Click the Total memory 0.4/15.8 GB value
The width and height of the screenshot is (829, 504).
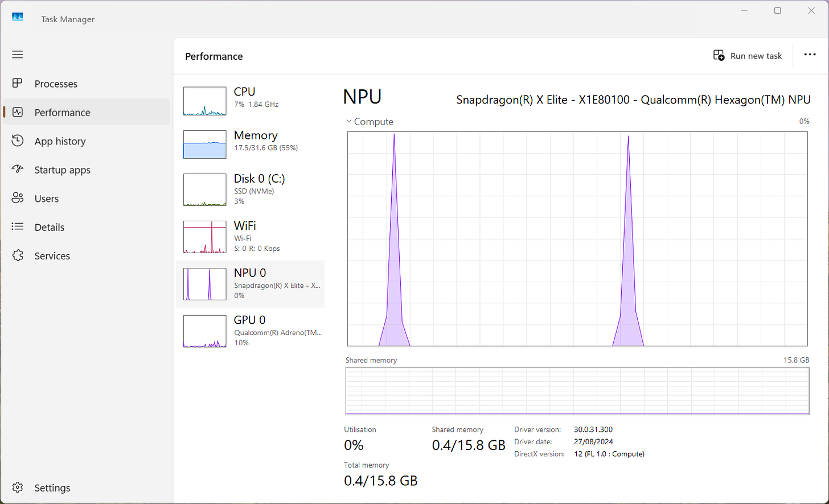[x=381, y=481]
